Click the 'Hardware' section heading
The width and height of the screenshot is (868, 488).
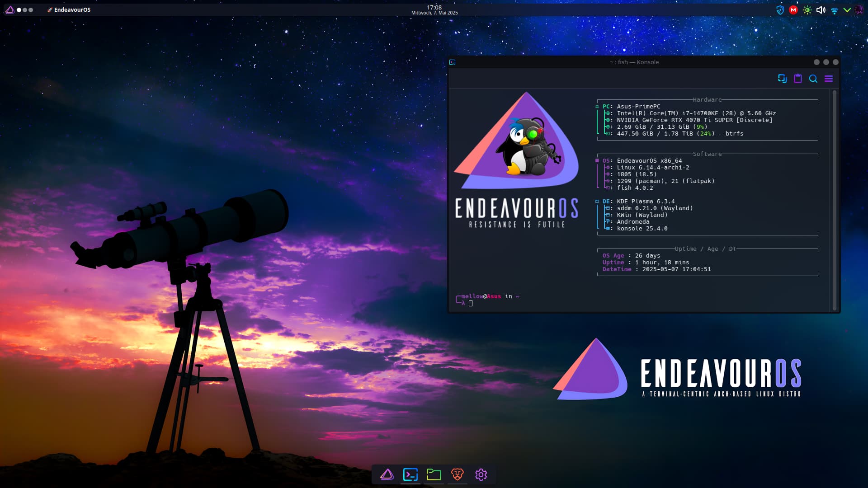pyautogui.click(x=707, y=100)
